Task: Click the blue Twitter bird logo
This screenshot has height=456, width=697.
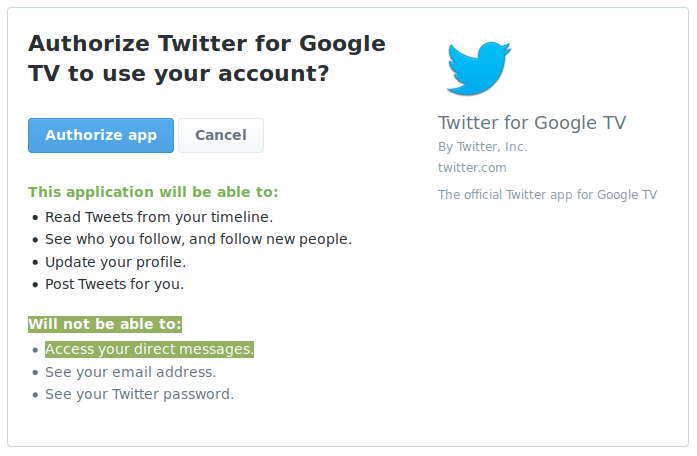Action: (478, 68)
